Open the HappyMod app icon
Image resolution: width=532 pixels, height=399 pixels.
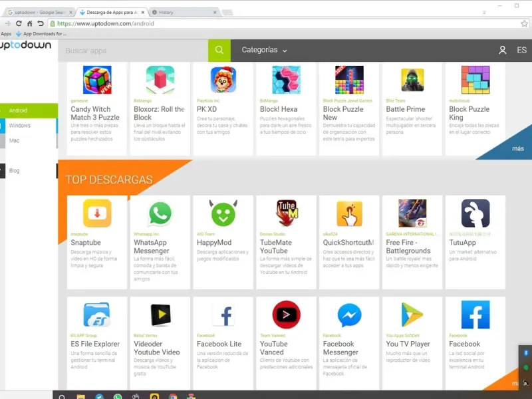(223, 213)
